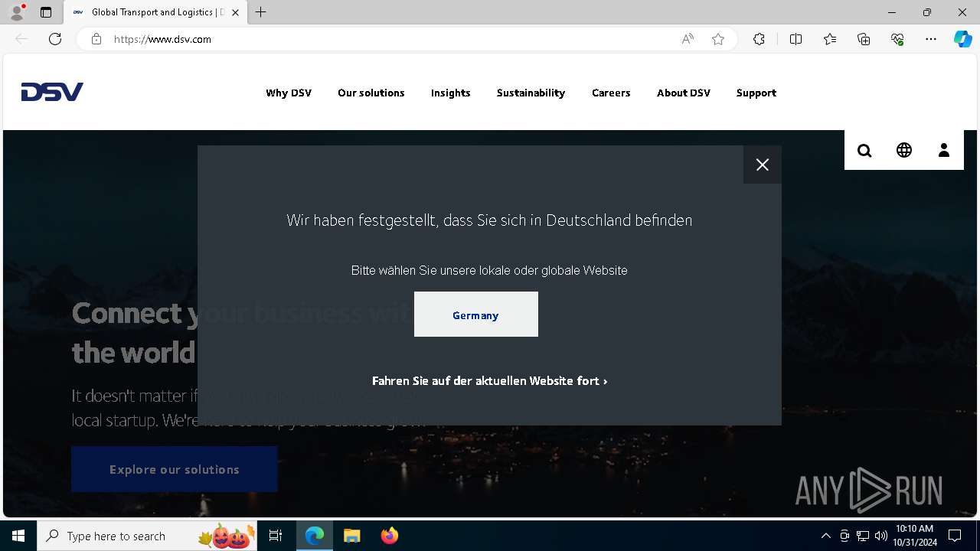Screen dimensions: 980x551
Task: Open the Our solutions menu
Action: [371, 93]
